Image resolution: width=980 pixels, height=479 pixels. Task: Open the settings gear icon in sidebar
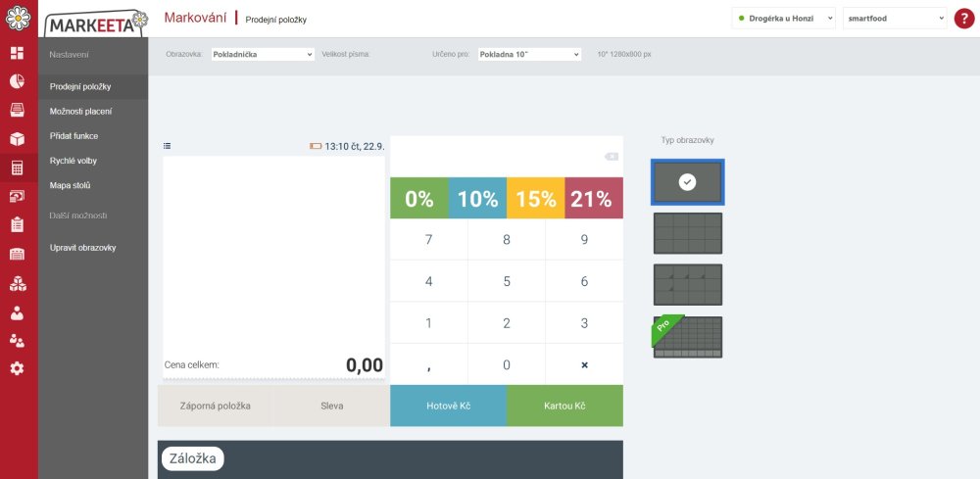click(x=17, y=368)
